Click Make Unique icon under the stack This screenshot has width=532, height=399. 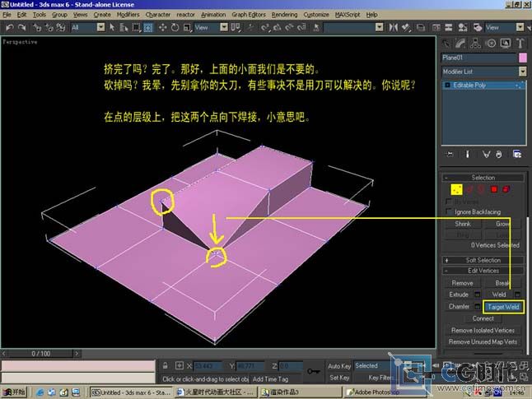coord(486,155)
